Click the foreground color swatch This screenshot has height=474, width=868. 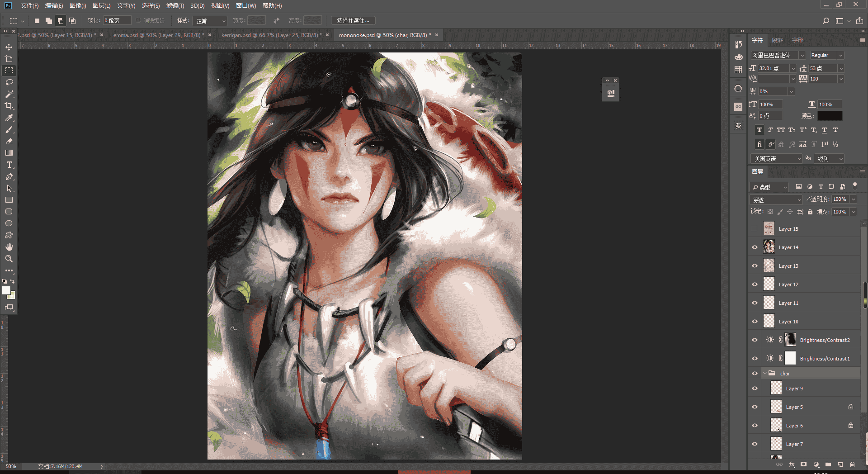point(6,290)
